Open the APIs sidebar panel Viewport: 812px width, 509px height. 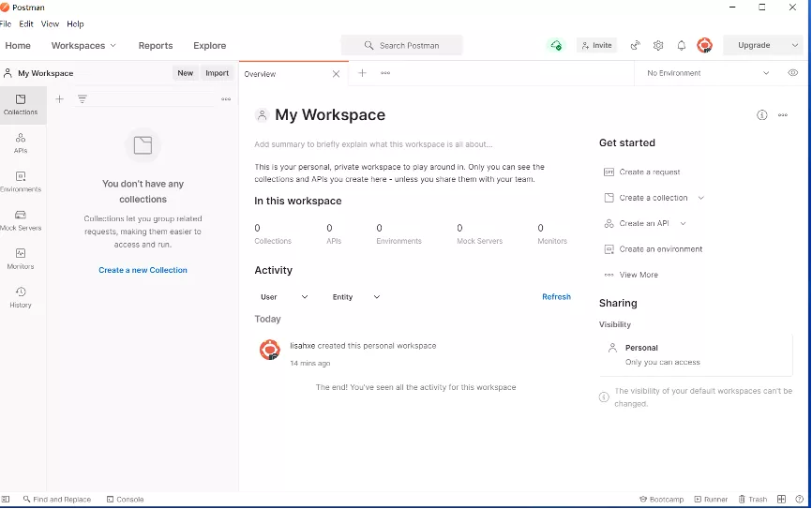21,143
